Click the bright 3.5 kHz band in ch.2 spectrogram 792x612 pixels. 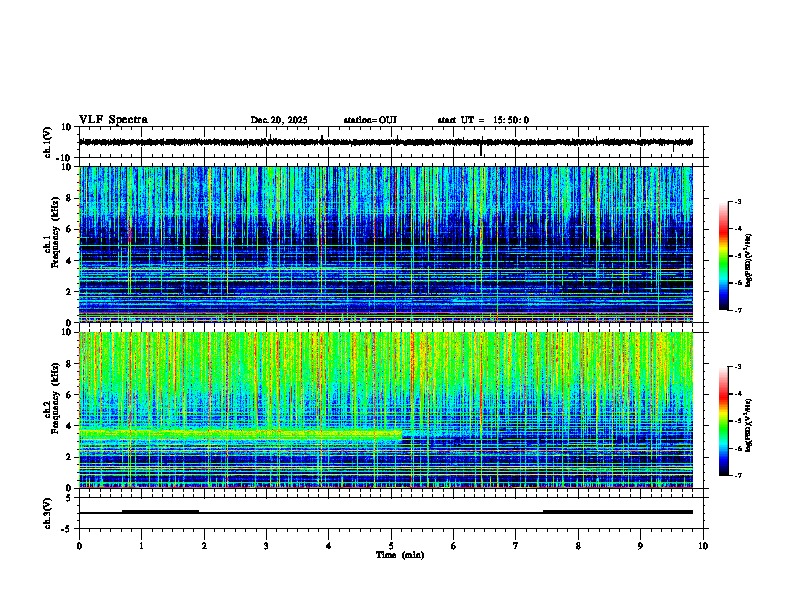click(240, 433)
